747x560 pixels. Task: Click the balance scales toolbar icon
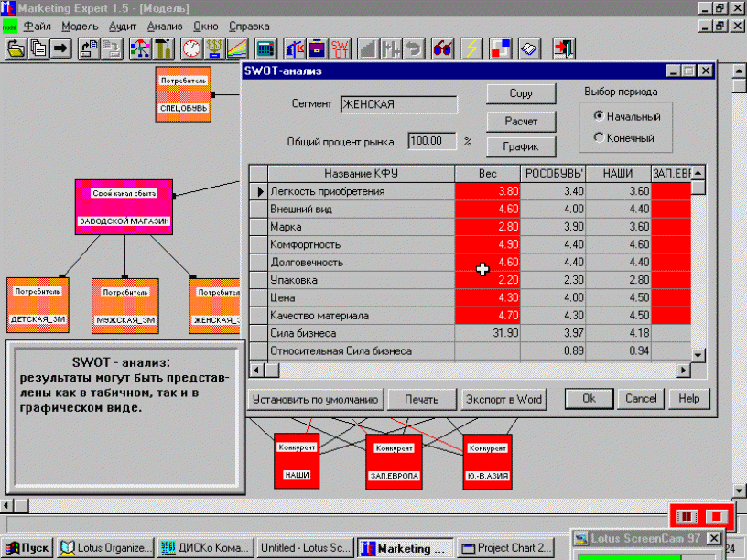pos(295,48)
